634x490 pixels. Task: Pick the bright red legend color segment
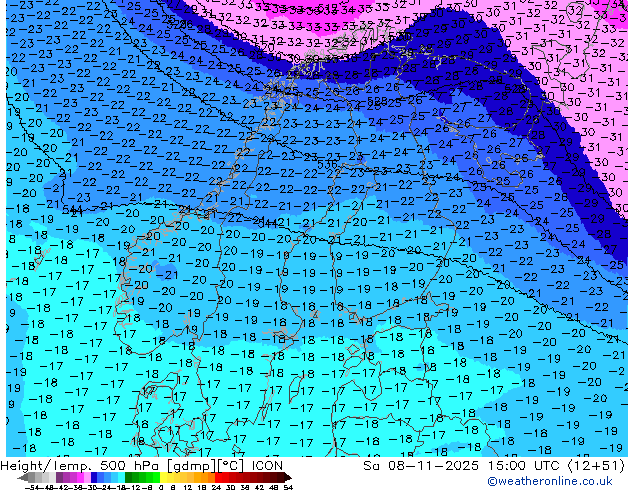[x=218, y=477]
